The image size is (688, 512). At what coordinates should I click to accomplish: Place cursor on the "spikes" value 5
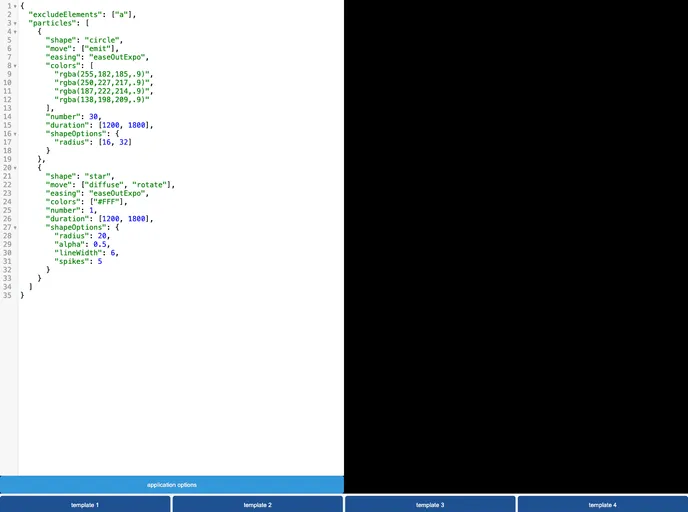[x=100, y=261]
